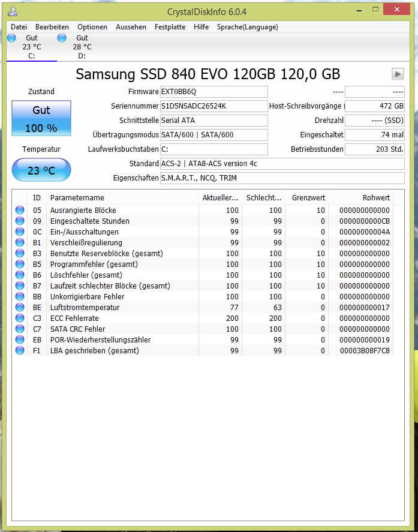Select the C: drive tab at 23 °C
Viewport: 418px width, 532px height.
(x=32, y=47)
